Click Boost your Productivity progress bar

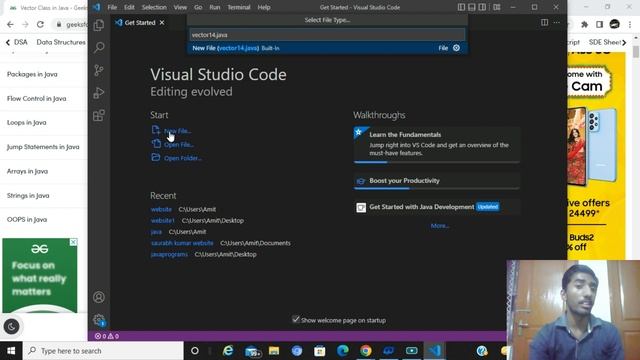(x=437, y=188)
